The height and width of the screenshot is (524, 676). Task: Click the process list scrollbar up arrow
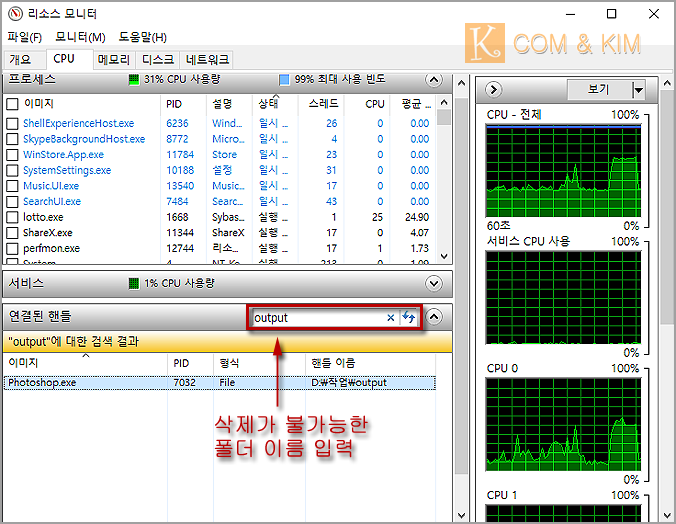tap(444, 103)
